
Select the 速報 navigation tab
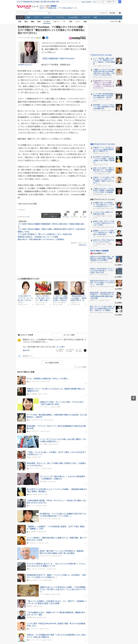(28, 17)
